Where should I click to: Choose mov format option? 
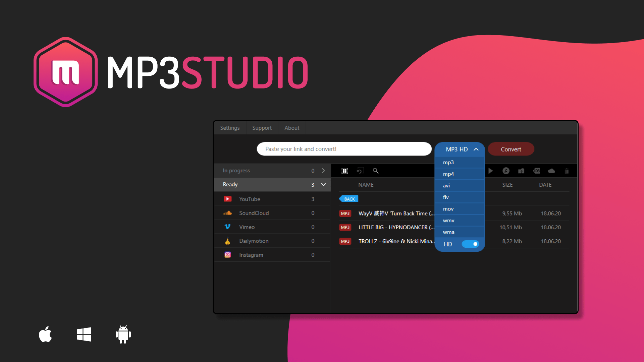[460, 209]
